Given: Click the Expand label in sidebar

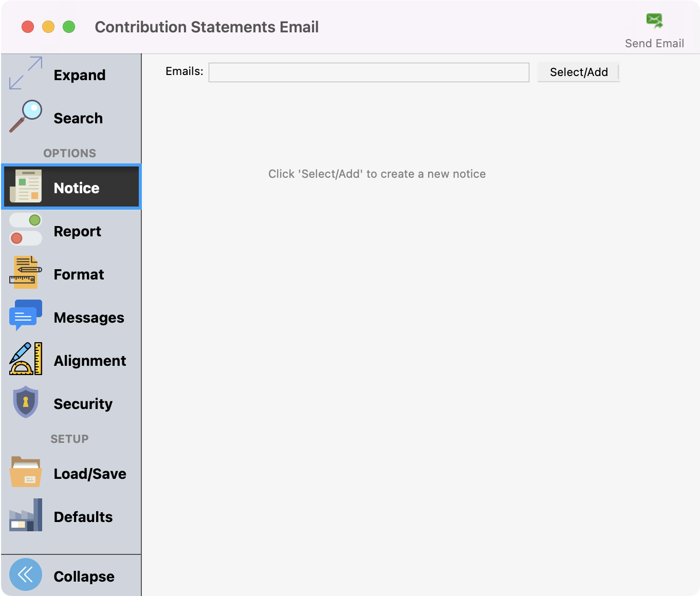Looking at the screenshot, I should tap(80, 75).
